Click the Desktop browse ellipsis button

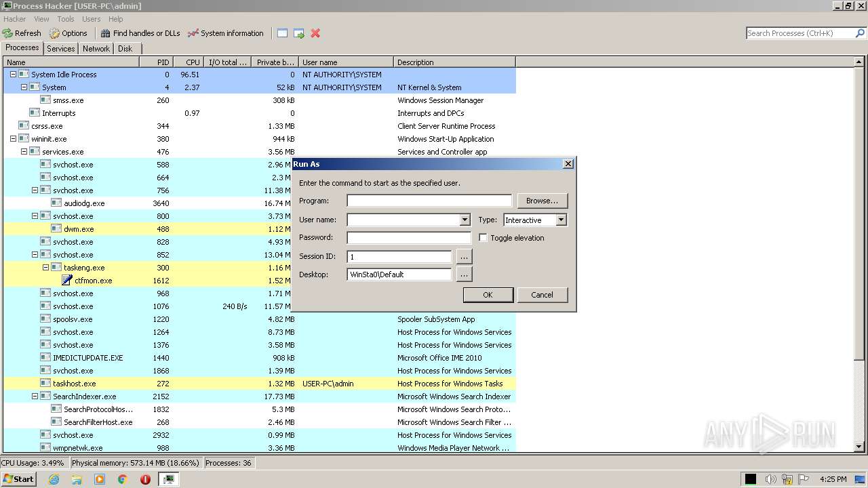464,274
